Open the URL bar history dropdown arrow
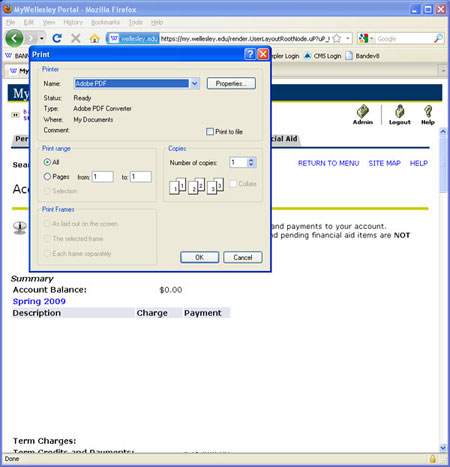 pyautogui.click(x=348, y=39)
